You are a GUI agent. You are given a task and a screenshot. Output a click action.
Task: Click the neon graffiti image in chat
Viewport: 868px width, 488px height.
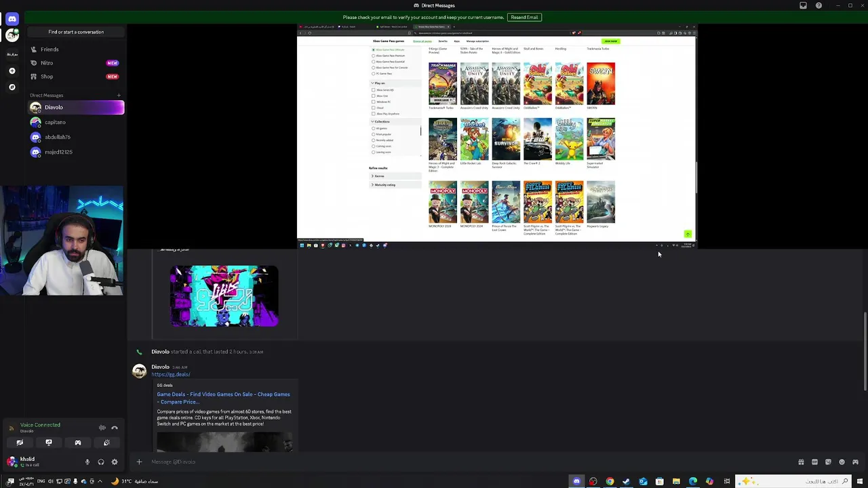point(224,296)
